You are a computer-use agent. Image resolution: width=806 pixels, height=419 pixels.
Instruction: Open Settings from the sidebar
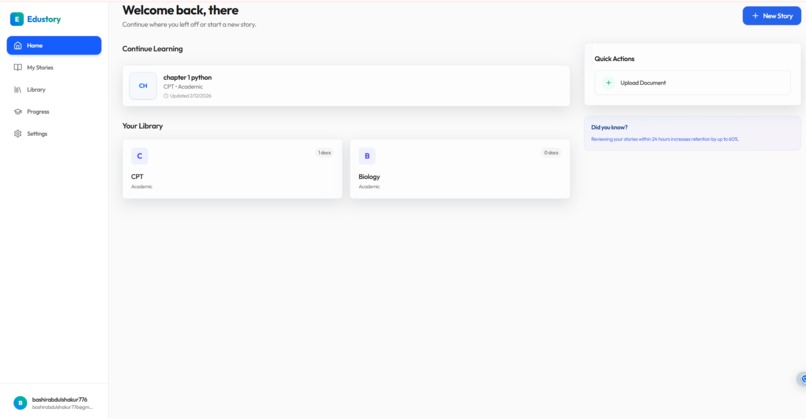[x=54, y=134]
